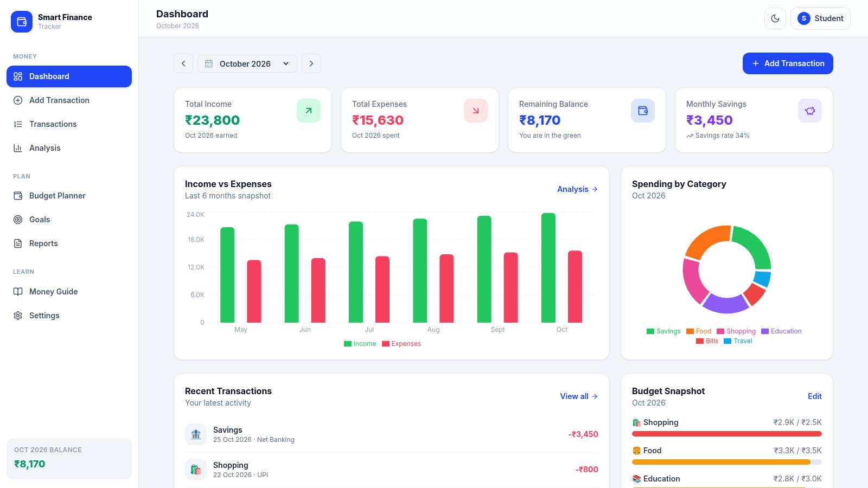868x488 pixels.
Task: Click the Total Expenses down-arrow icon
Action: click(x=476, y=111)
